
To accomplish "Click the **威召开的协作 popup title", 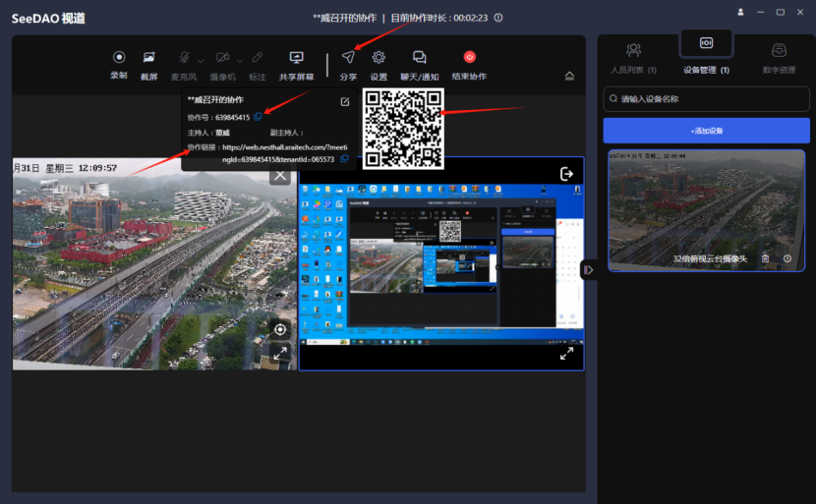I will [x=215, y=100].
